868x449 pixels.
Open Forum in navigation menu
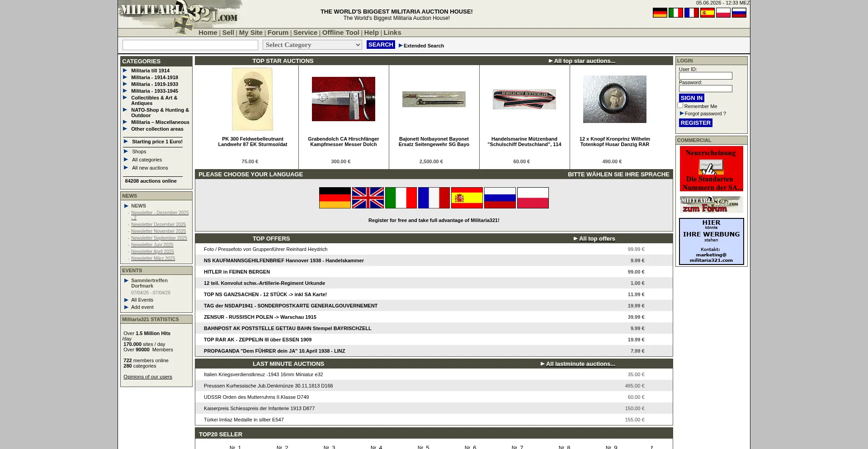(x=278, y=33)
